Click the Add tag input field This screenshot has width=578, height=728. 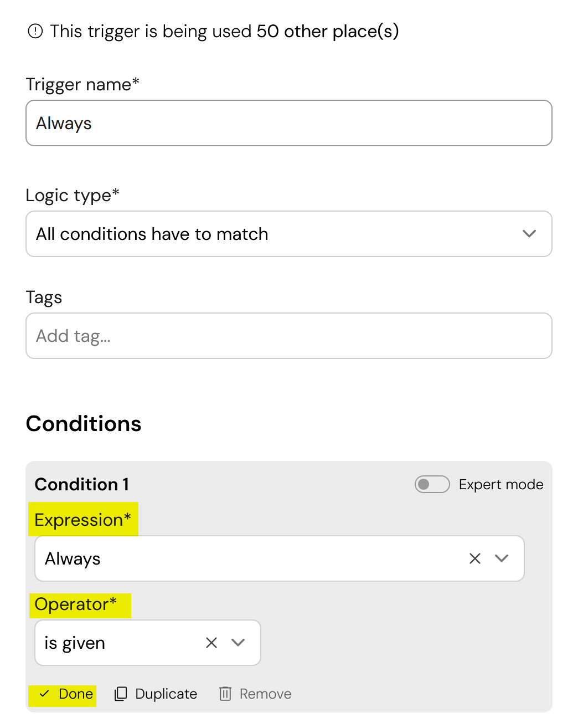pyautogui.click(x=289, y=336)
